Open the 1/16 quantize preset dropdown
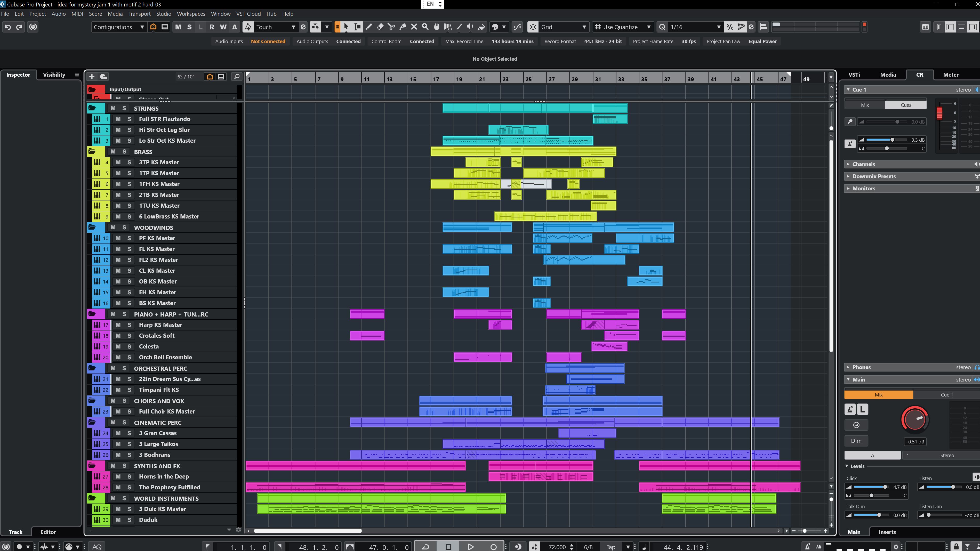The height and width of the screenshot is (551, 980). pyautogui.click(x=695, y=27)
